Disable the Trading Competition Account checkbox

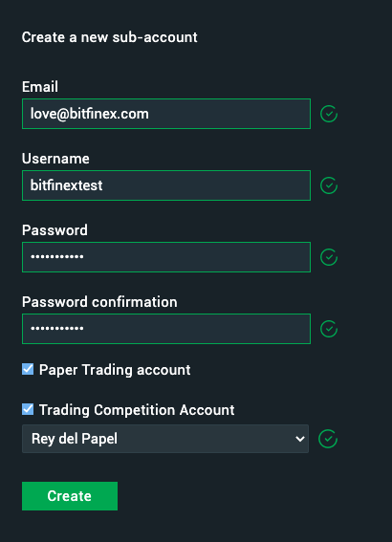28,409
